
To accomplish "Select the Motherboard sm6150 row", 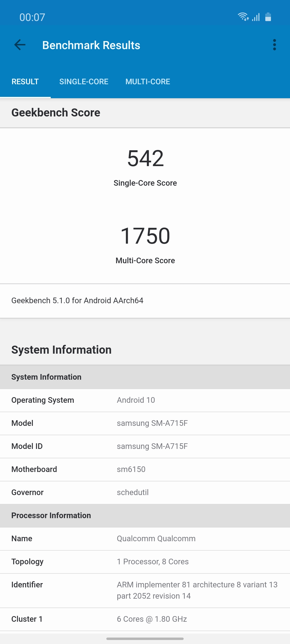I will [x=145, y=469].
